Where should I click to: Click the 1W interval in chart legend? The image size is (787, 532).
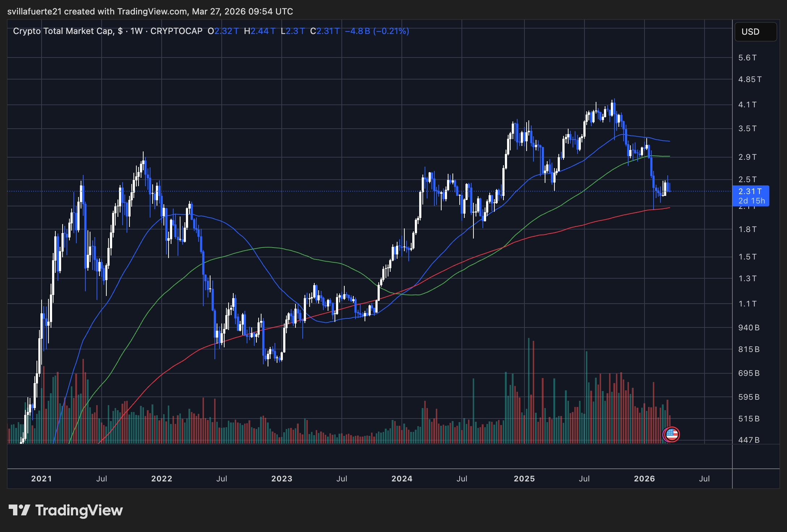tap(137, 31)
